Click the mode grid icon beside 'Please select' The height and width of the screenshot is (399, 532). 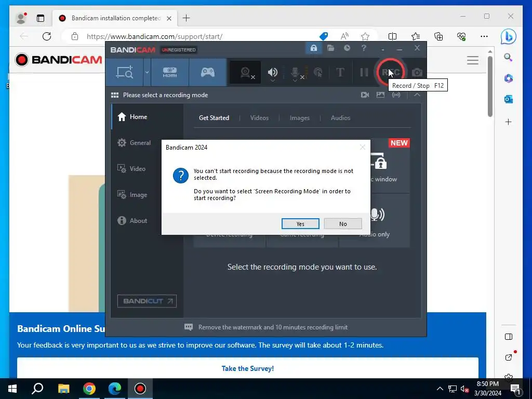pyautogui.click(x=115, y=95)
